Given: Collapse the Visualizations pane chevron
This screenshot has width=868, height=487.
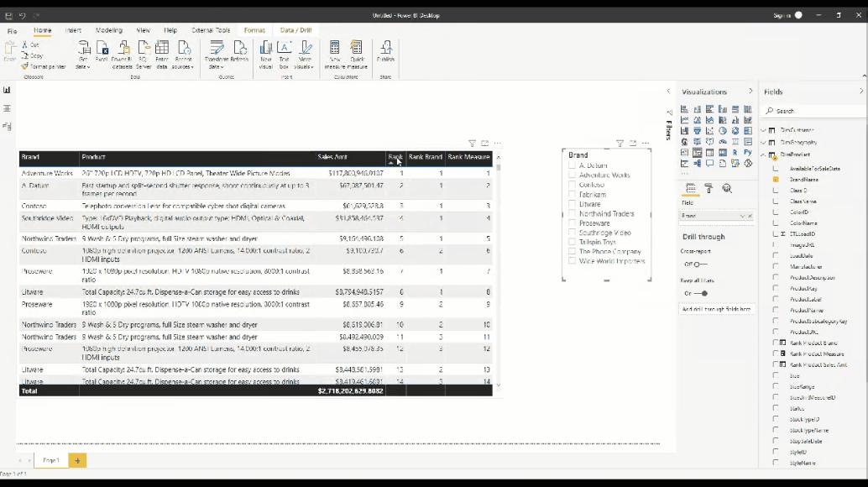Looking at the screenshot, I should tap(750, 92).
